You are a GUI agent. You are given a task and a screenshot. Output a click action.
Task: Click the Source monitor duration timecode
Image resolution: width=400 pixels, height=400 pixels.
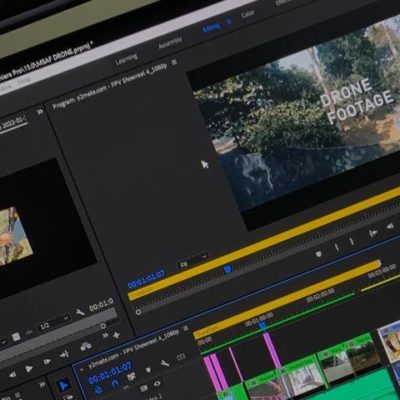pos(101,305)
